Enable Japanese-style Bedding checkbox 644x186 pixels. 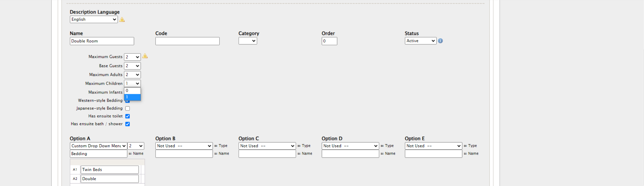[x=128, y=108]
